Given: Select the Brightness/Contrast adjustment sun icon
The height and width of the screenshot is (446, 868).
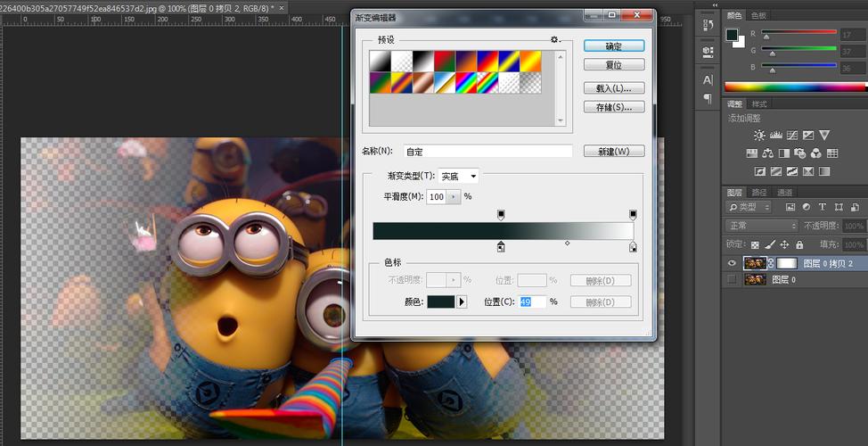Looking at the screenshot, I should click(x=759, y=136).
